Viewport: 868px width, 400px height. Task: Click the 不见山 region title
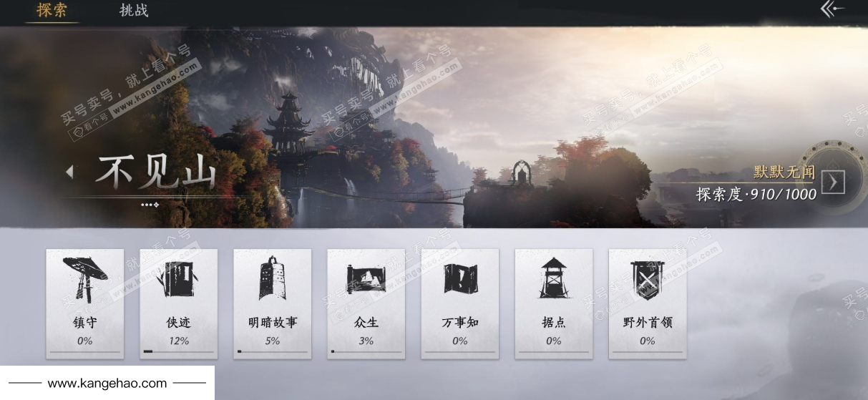(156, 172)
